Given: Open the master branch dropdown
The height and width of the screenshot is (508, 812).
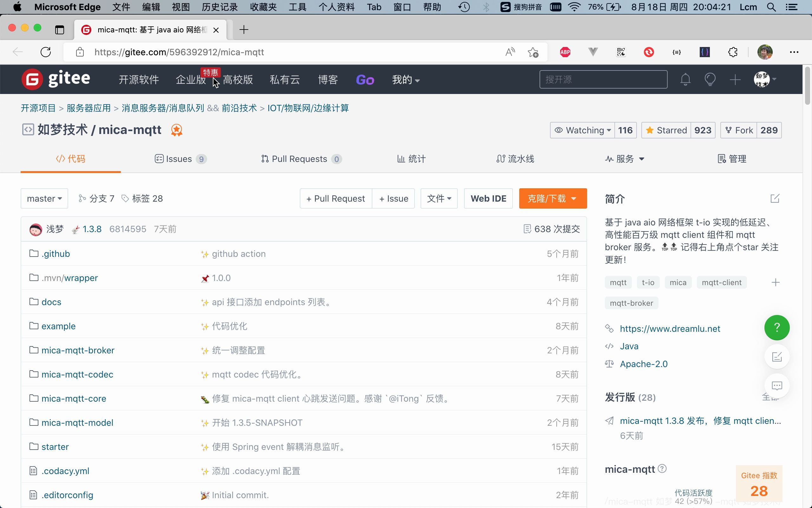Looking at the screenshot, I should 44,198.
